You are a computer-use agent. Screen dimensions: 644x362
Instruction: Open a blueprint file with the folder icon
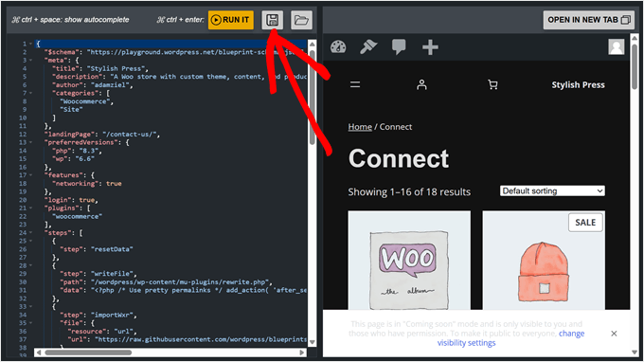[x=301, y=20]
